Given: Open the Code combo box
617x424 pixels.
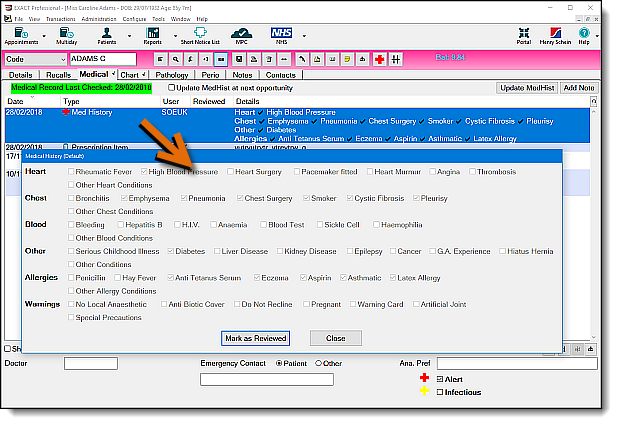Looking at the screenshot, I should [35, 59].
